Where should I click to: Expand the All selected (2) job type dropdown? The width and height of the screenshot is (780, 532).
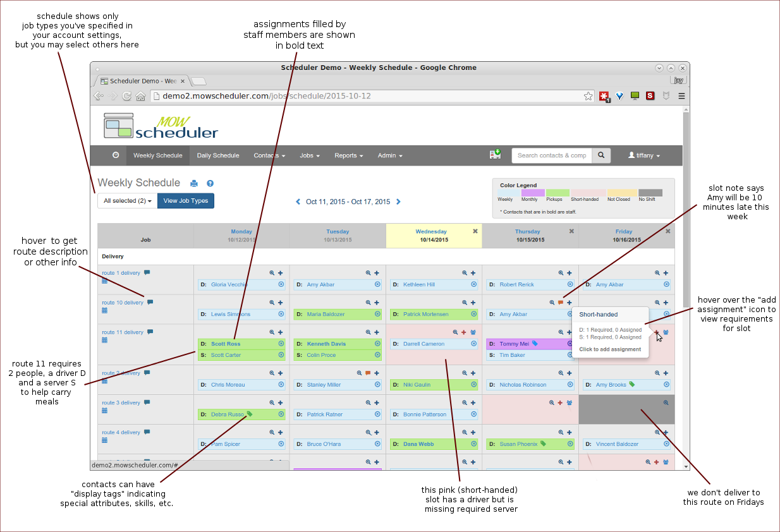tap(128, 201)
